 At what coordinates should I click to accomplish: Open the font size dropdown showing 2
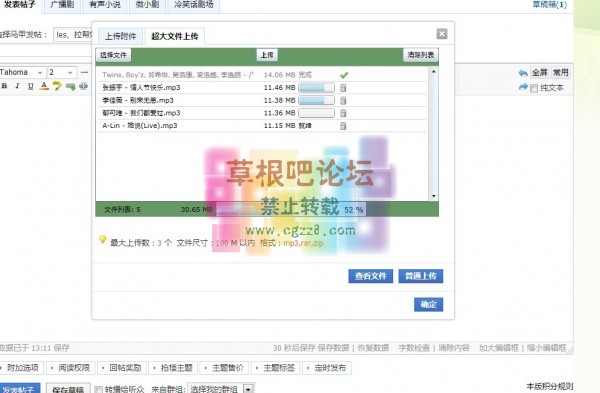61,72
